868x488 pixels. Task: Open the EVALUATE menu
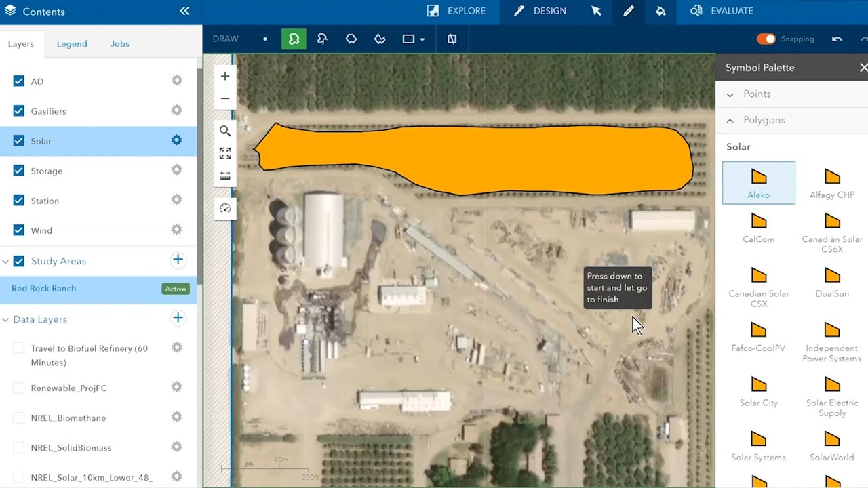tap(722, 11)
